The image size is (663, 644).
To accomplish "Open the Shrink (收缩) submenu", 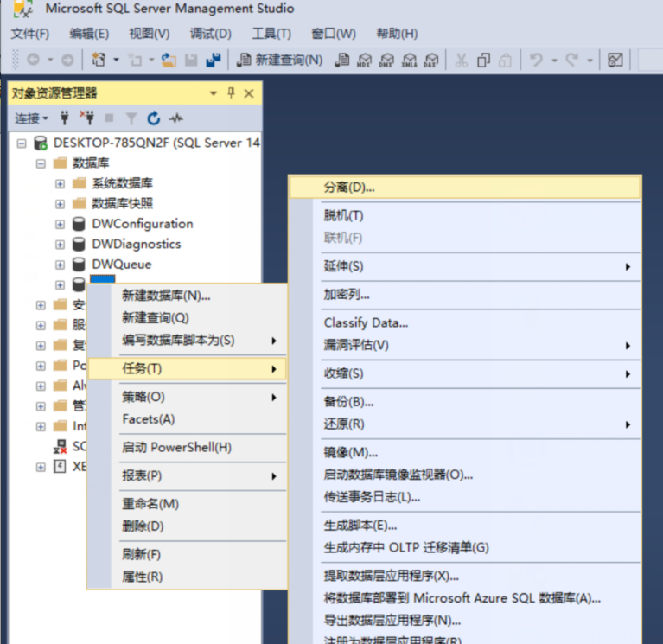I will 465,373.
